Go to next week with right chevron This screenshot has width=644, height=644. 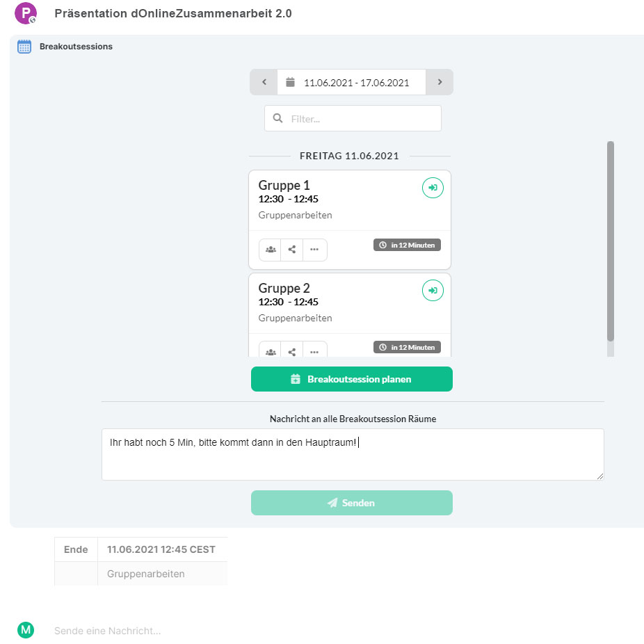[x=440, y=82]
